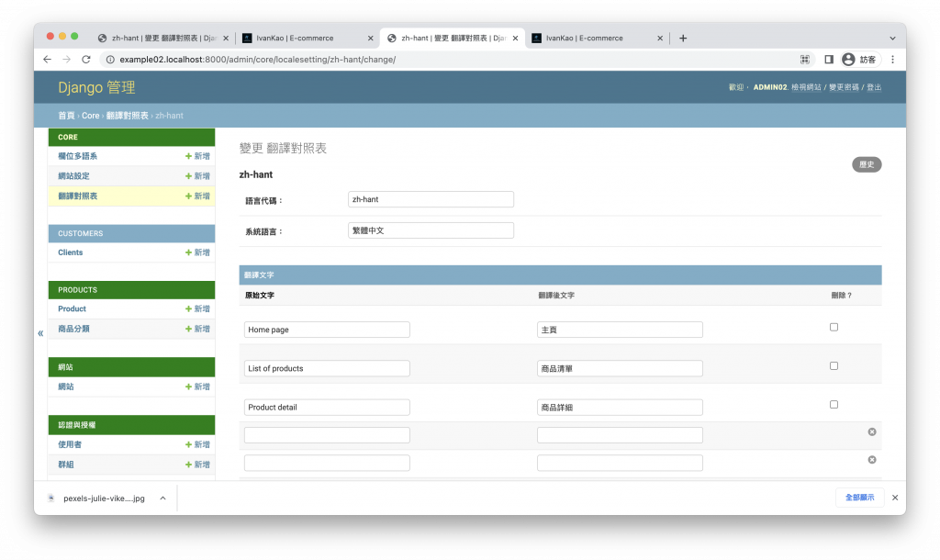Open the new tab plus button
This screenshot has height=560, width=940.
pos(683,38)
